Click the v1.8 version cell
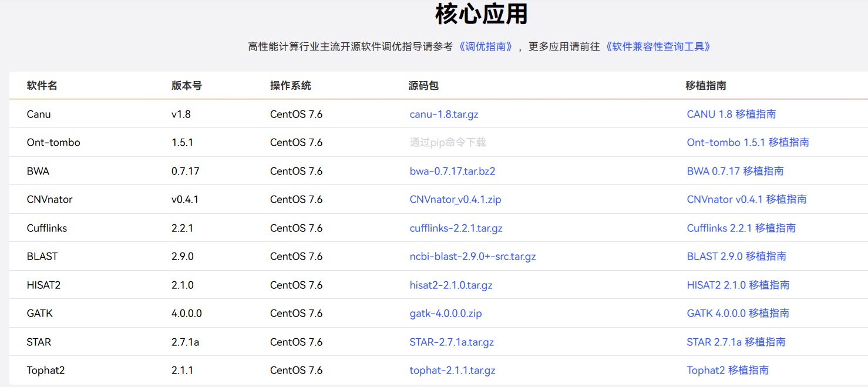Image resolution: width=868 pixels, height=387 pixels. pyautogui.click(x=181, y=114)
